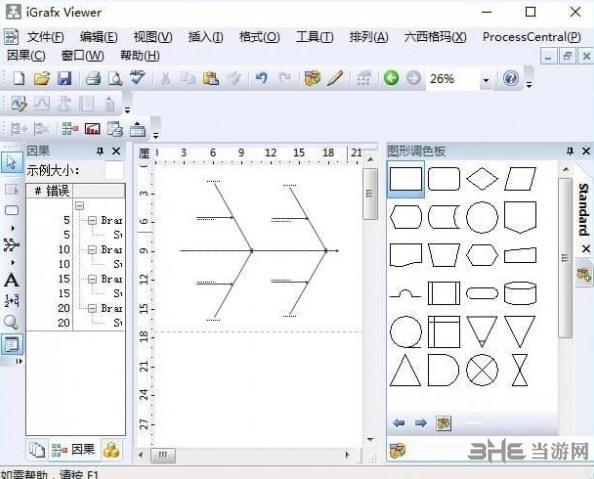Screen dimensions: 594x479
Task: Open a file using the folder icon
Action: coord(42,78)
